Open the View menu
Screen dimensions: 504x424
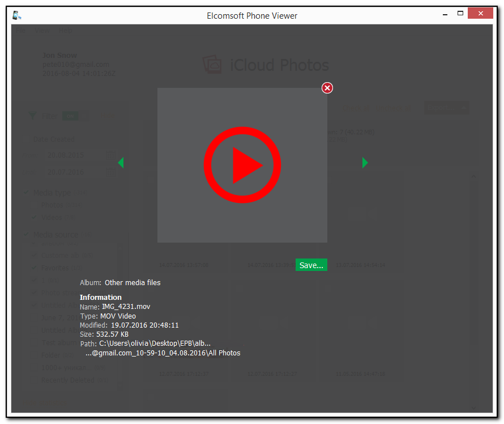point(42,31)
